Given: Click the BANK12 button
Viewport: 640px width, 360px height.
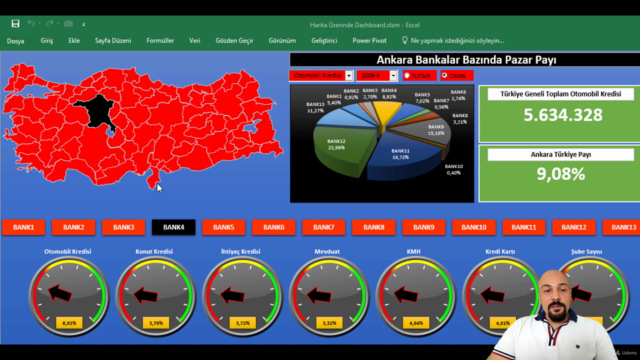Looking at the screenshot, I should click(573, 227).
